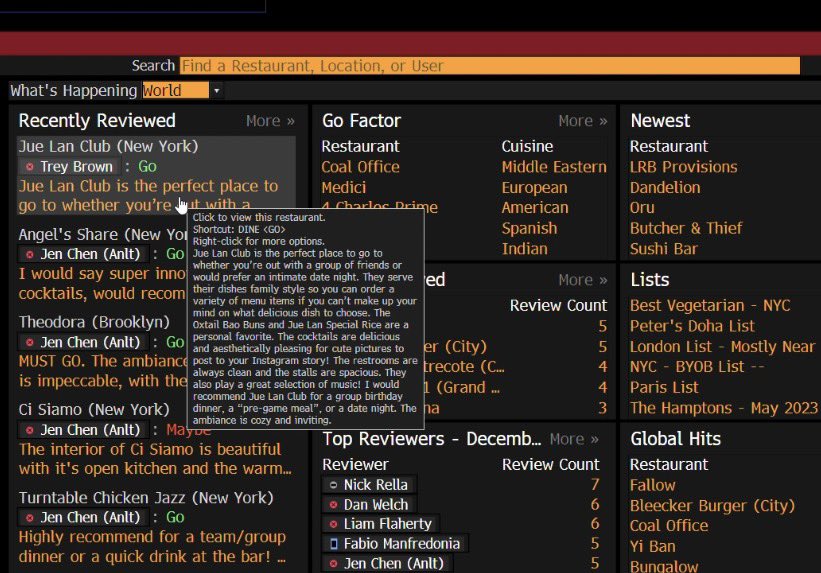Open More for Recently Reviewed

click(x=271, y=121)
